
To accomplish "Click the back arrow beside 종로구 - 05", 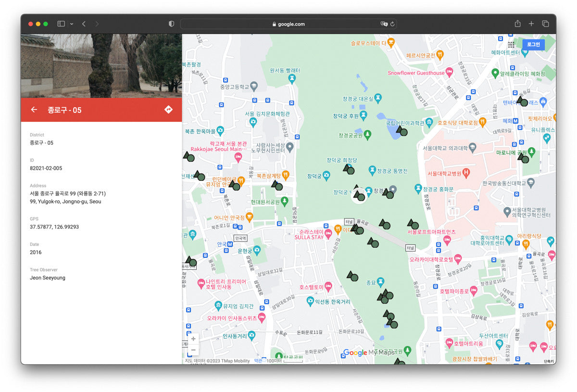I will pos(34,110).
